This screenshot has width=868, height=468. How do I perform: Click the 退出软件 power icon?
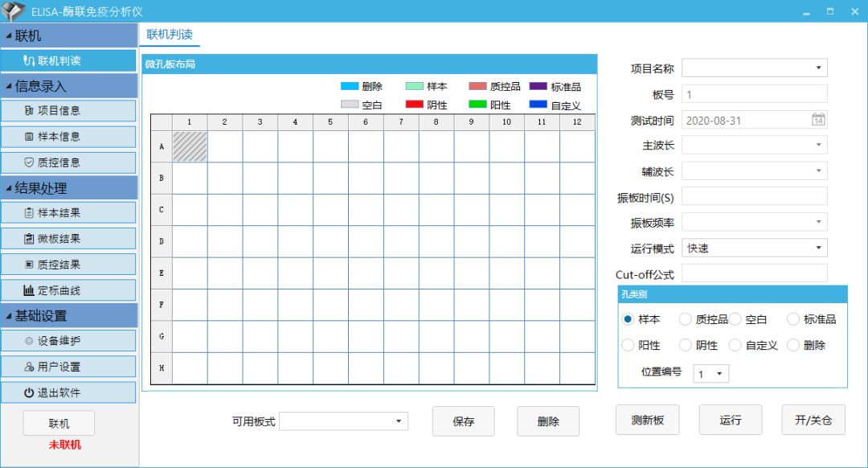click(30, 393)
